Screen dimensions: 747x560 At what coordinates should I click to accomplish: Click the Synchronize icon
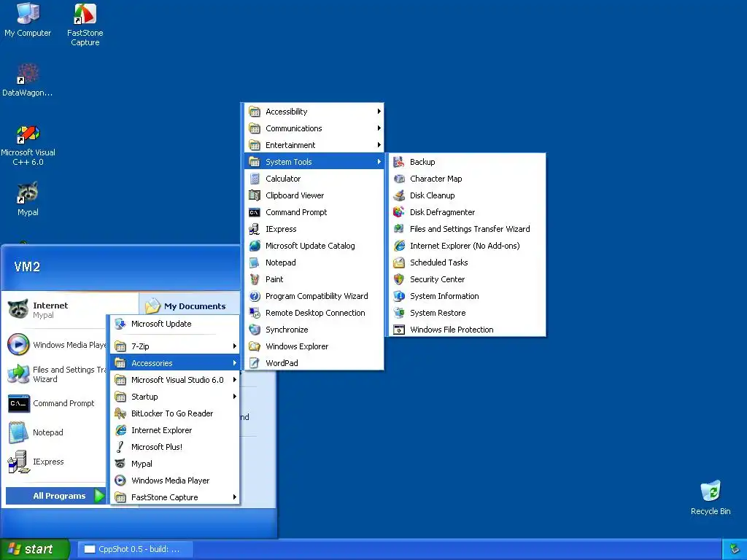point(255,330)
